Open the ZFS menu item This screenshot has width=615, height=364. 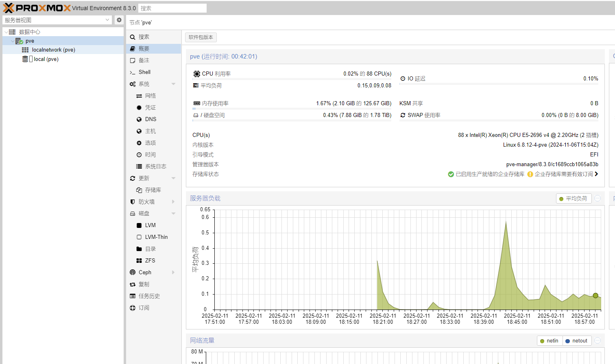[153, 261]
